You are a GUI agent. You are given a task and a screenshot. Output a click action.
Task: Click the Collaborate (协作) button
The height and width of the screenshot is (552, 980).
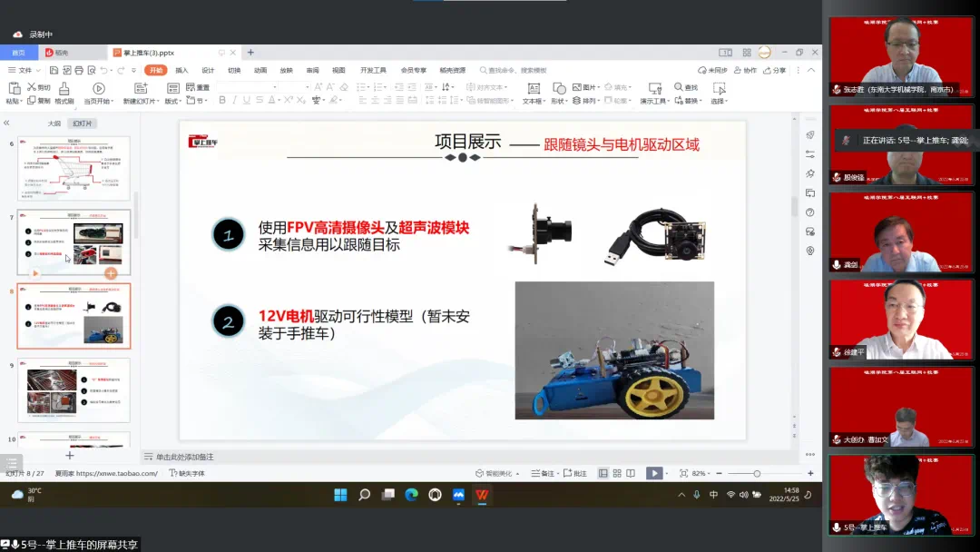click(x=744, y=70)
